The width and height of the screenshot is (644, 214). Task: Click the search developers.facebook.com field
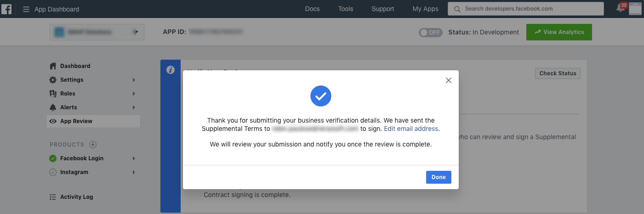(x=526, y=9)
